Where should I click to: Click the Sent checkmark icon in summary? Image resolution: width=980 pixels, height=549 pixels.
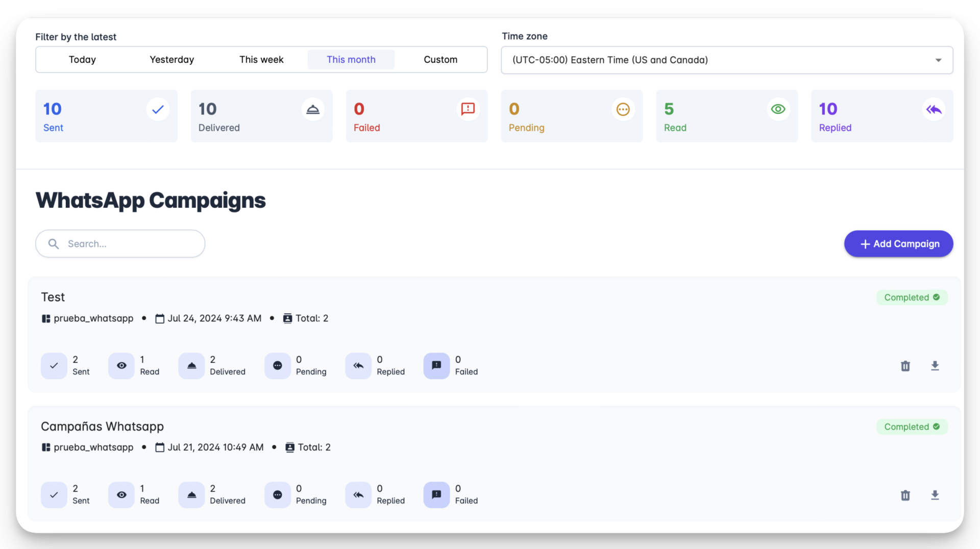pyautogui.click(x=158, y=109)
